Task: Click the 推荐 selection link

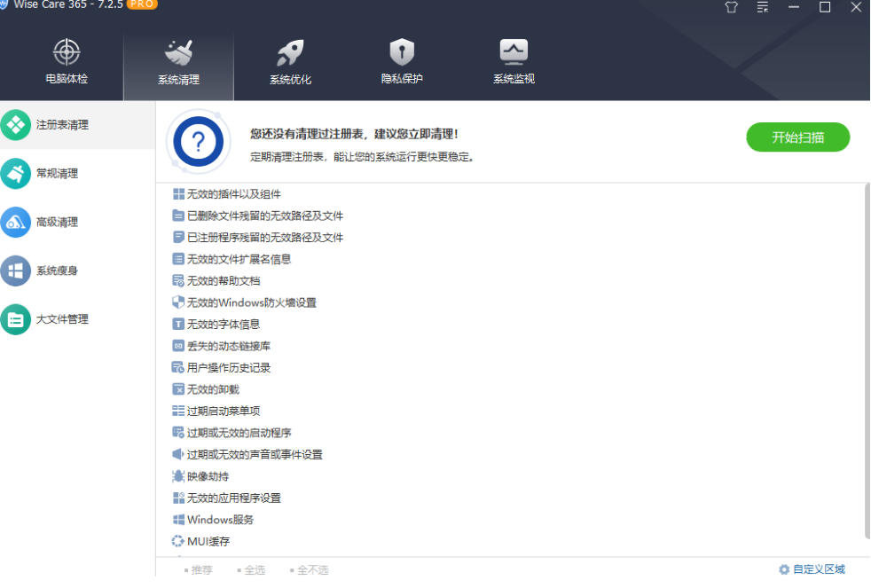Action: [x=201, y=570]
